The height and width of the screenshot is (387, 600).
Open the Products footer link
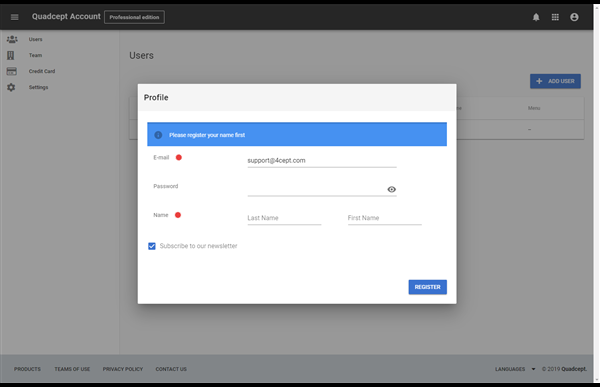click(x=27, y=369)
